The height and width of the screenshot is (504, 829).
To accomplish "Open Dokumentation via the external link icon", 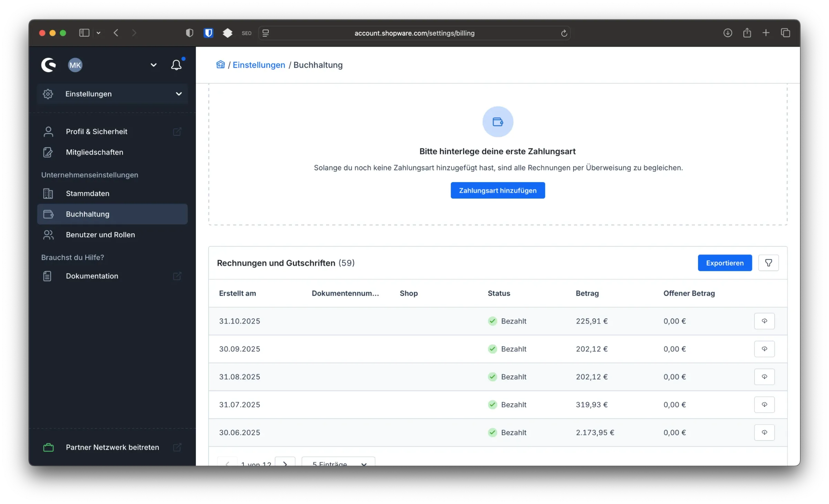I will pos(177,276).
